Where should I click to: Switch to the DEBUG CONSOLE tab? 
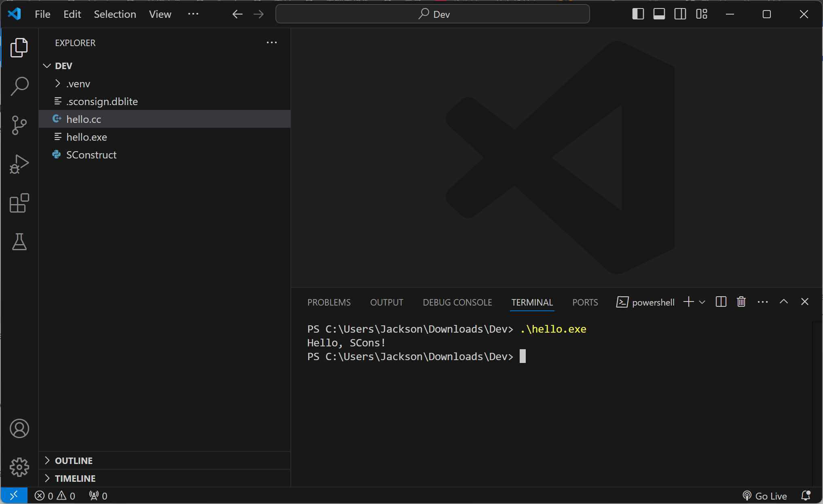[x=457, y=302]
